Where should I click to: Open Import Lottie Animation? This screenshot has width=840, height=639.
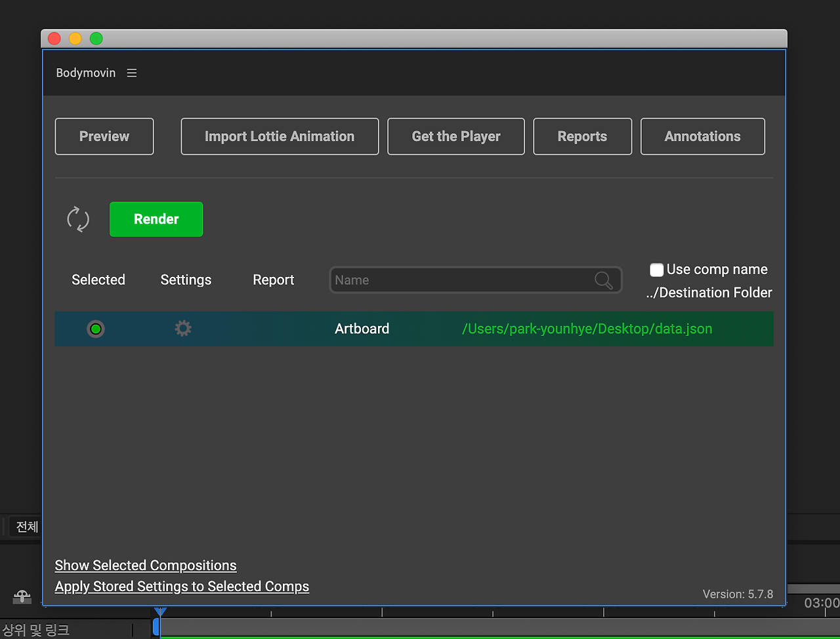(x=280, y=136)
